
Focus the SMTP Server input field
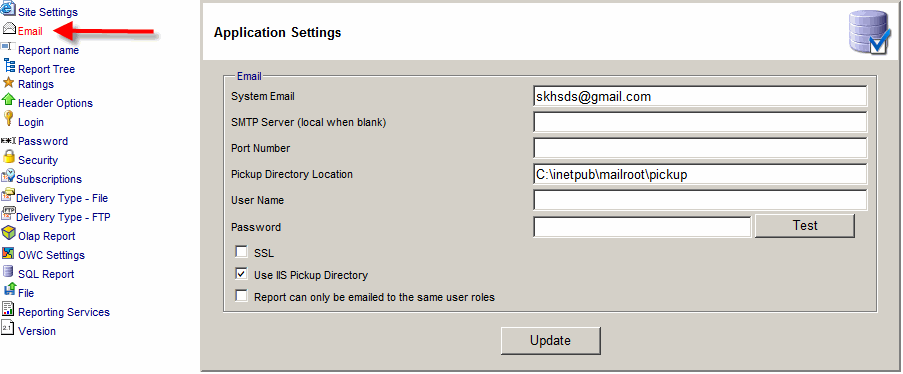point(700,122)
